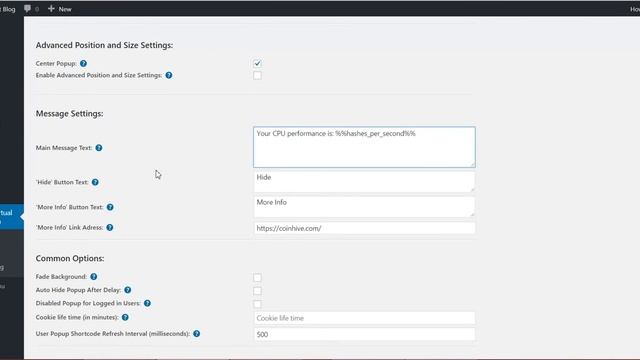The image size is (640, 360).
Task: Click the Cookie life time (in minutes) label
Action: [x=77, y=317]
